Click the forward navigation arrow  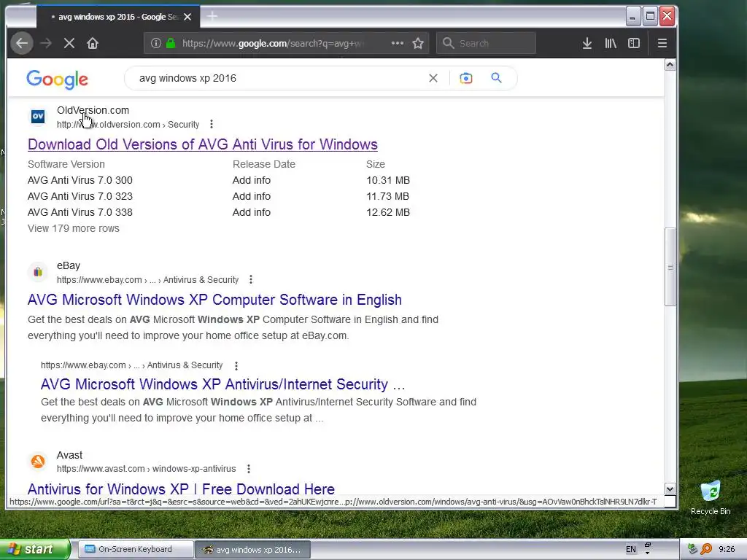[46, 43]
